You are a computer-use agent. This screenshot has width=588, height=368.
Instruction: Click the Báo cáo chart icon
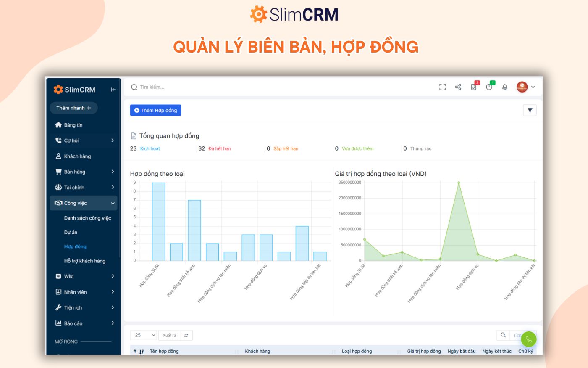58,323
